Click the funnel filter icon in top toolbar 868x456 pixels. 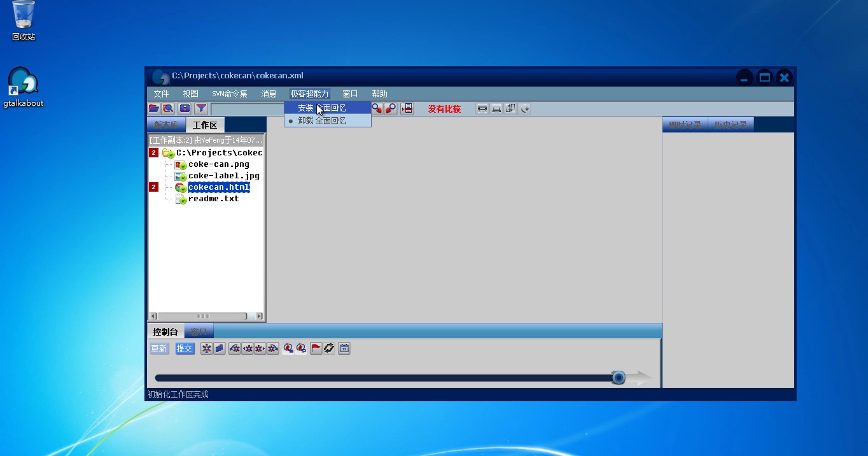coord(201,109)
